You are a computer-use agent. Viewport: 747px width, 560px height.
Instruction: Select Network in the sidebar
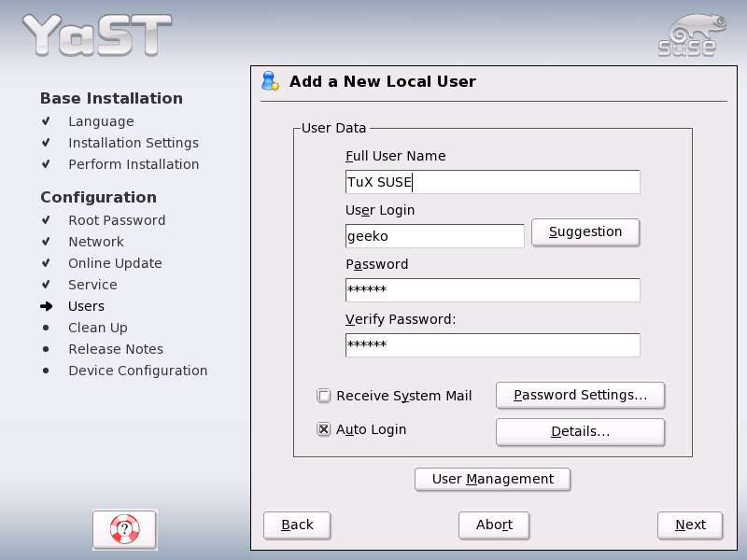coord(96,242)
